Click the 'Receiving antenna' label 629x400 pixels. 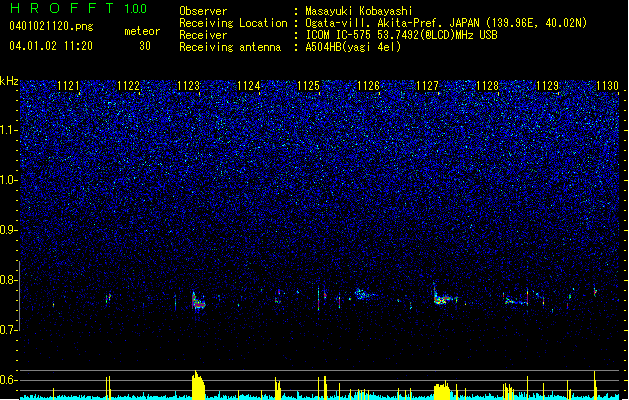click(x=230, y=47)
